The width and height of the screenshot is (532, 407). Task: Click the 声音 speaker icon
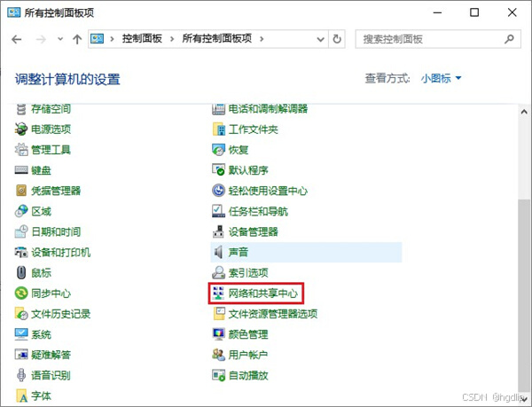tap(218, 252)
